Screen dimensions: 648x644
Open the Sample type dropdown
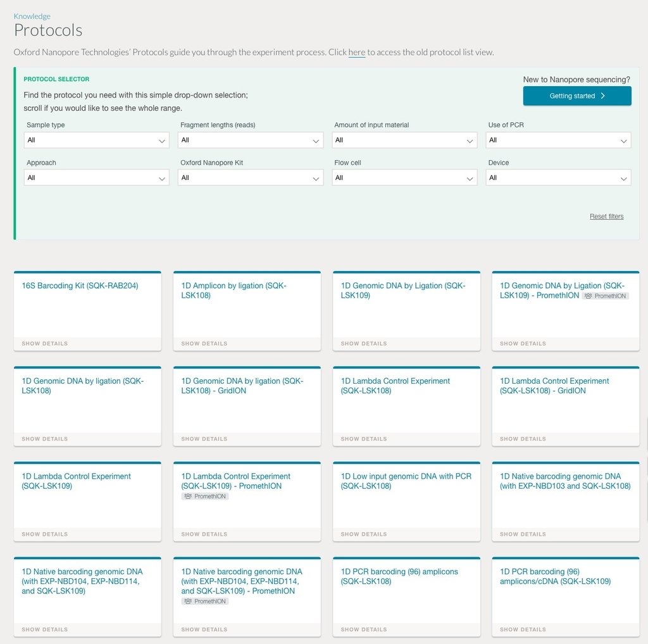coord(96,140)
